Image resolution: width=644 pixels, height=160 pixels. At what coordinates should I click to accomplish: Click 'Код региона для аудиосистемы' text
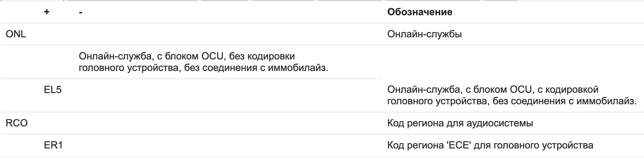(x=460, y=123)
